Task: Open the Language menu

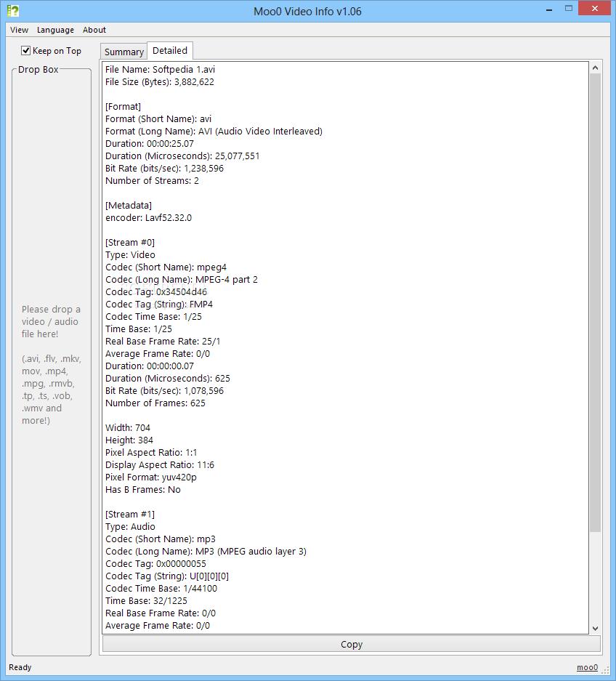Action: tap(55, 30)
